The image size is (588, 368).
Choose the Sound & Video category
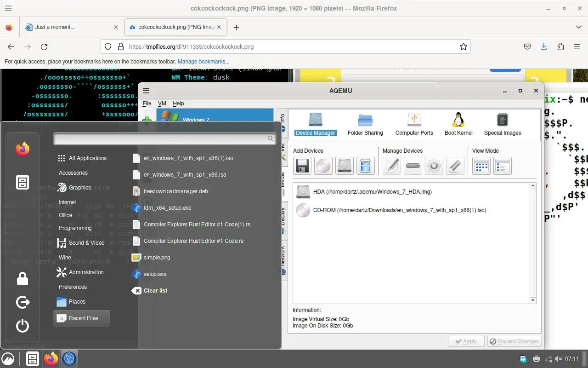click(81, 243)
